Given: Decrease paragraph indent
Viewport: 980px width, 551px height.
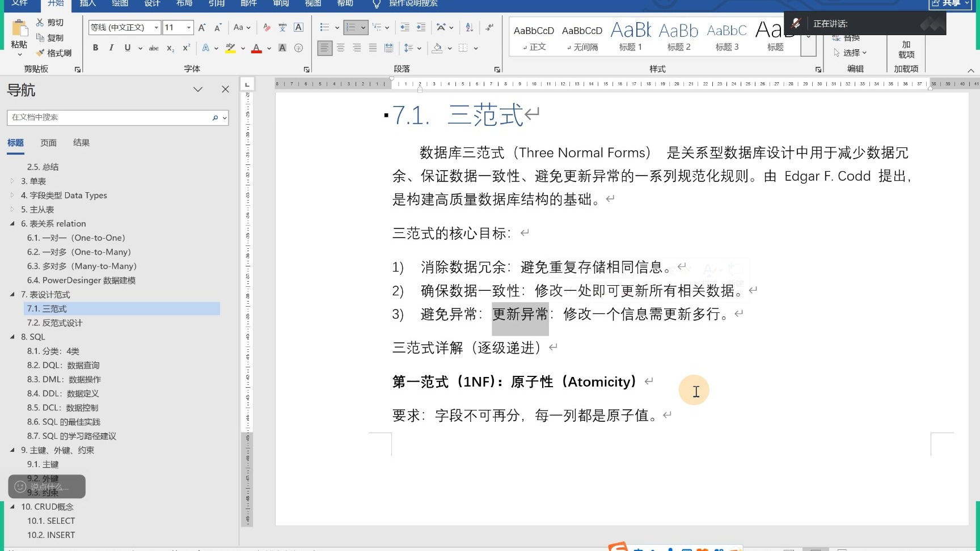Looking at the screenshot, I should pos(405,27).
